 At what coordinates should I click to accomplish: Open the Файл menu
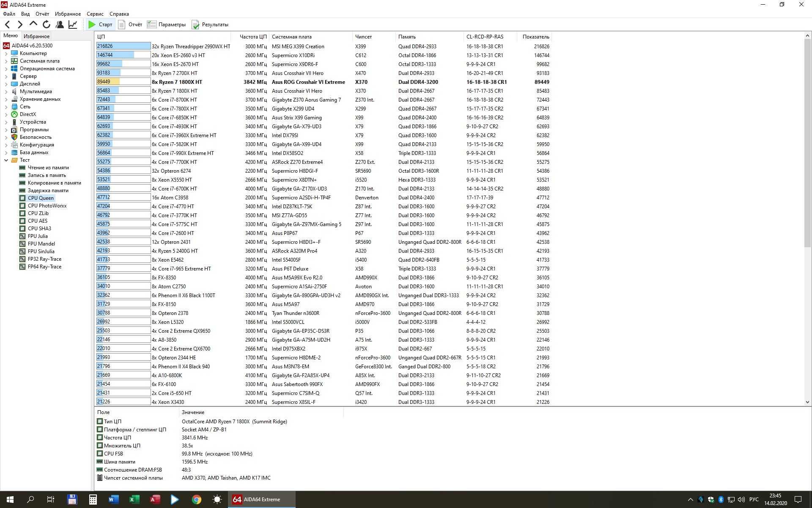pyautogui.click(x=9, y=14)
